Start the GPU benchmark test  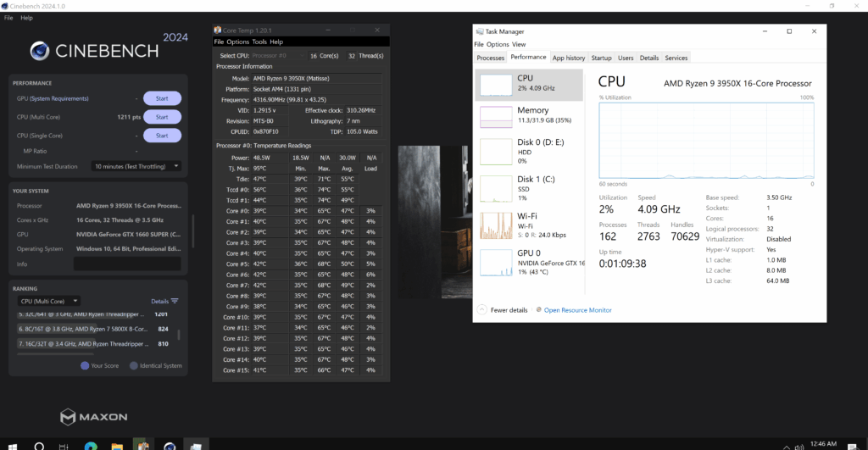[162, 98]
